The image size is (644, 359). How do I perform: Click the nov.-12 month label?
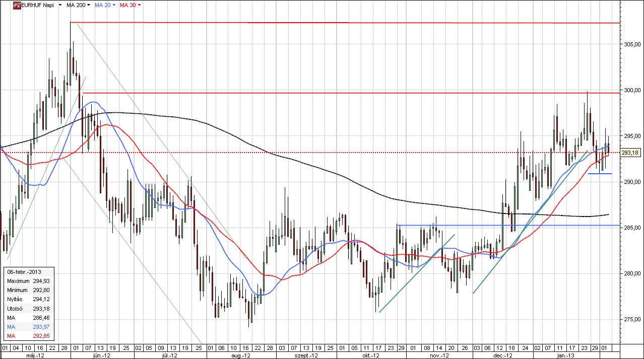(440, 355)
